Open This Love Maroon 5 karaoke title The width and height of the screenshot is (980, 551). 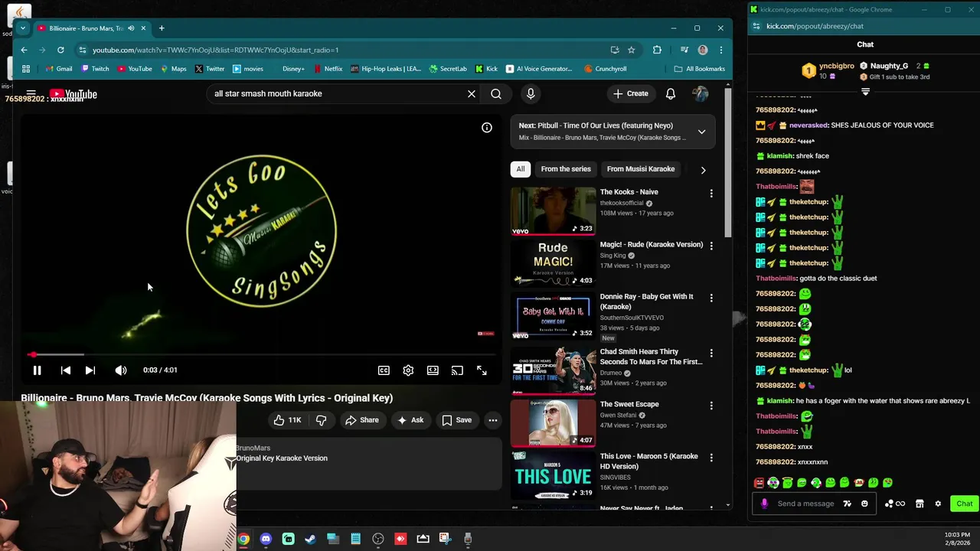click(648, 461)
